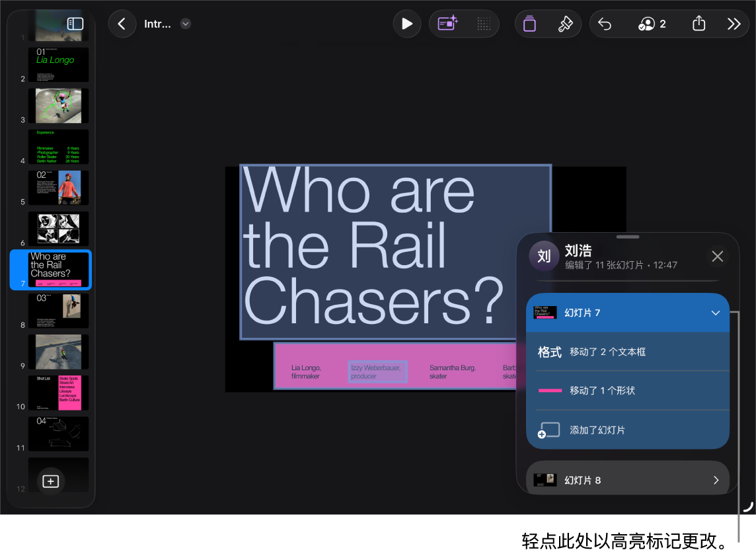This screenshot has width=756, height=554.
Task: Select slide 11 thumbnail labeled 04
Action: coord(58,434)
